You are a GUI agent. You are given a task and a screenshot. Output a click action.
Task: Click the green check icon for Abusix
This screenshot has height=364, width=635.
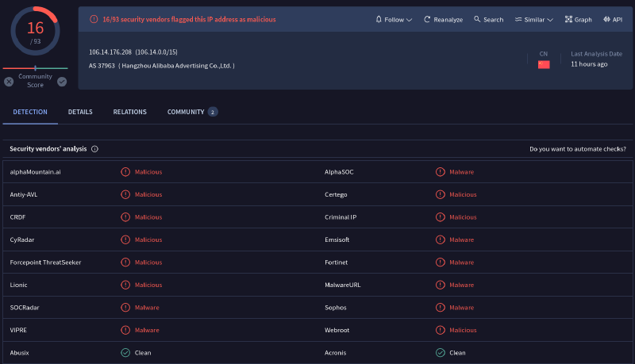click(125, 353)
